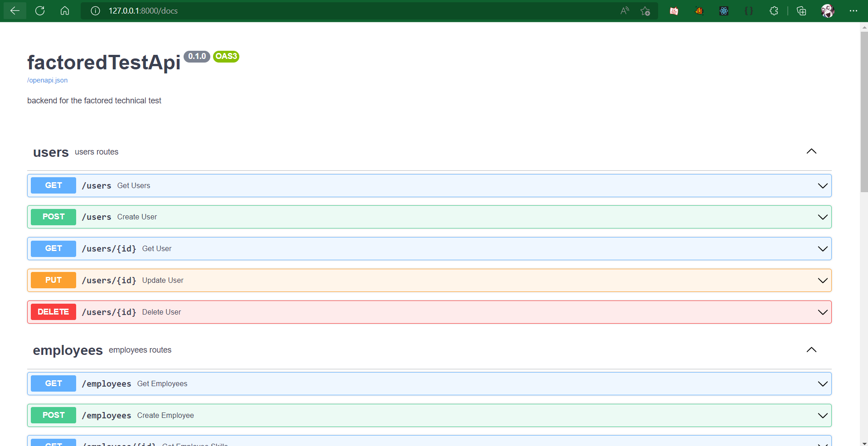Click the factoredTestApi title

(104, 62)
